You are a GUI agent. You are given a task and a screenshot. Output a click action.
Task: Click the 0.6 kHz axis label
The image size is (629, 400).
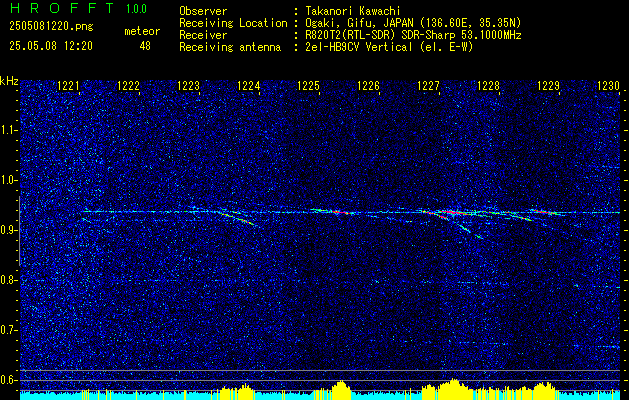click(x=8, y=380)
